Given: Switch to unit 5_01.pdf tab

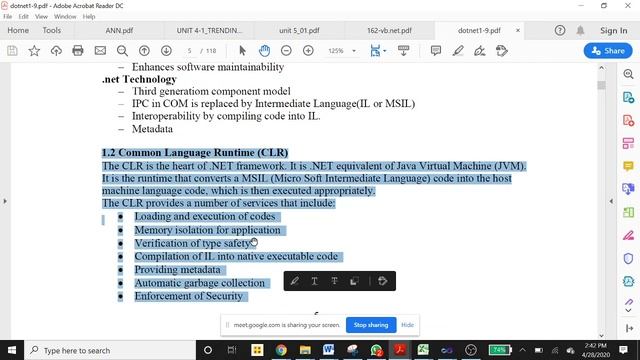Looking at the screenshot, I should 299,30.
